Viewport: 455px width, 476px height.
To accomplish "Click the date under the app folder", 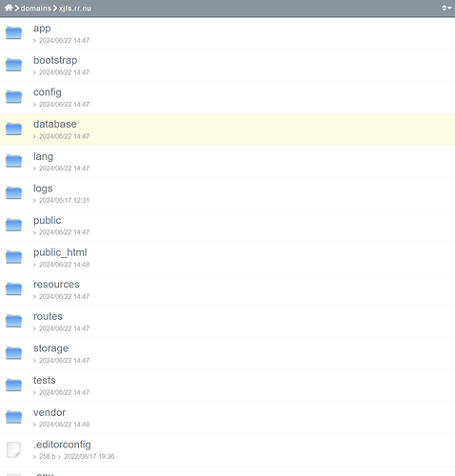I will [64, 41].
